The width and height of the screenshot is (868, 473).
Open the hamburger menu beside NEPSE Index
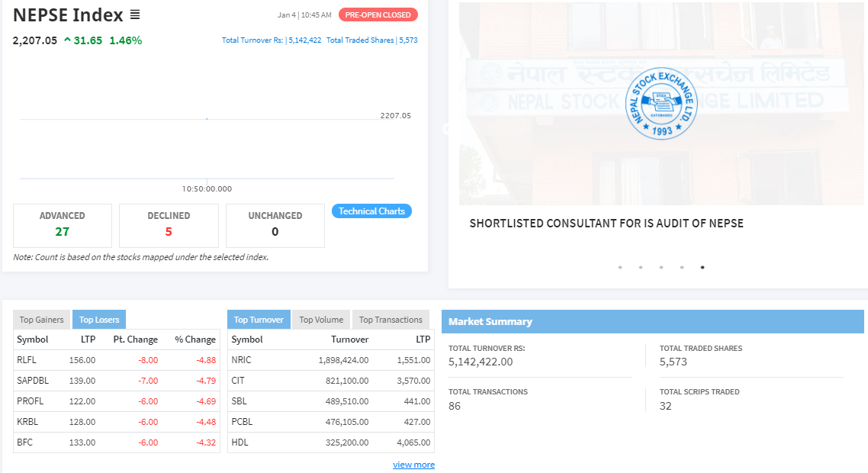134,15
